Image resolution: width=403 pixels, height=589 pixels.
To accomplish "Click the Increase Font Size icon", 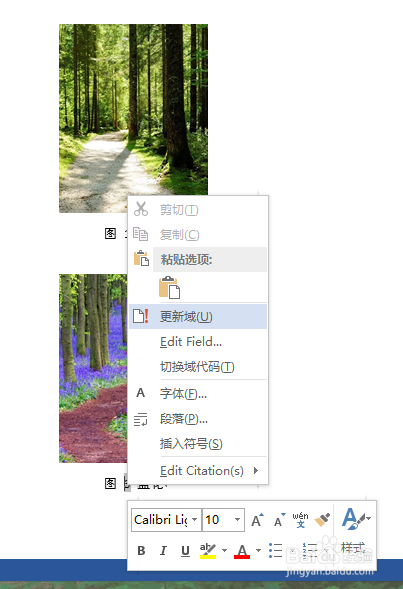I will tap(257, 520).
